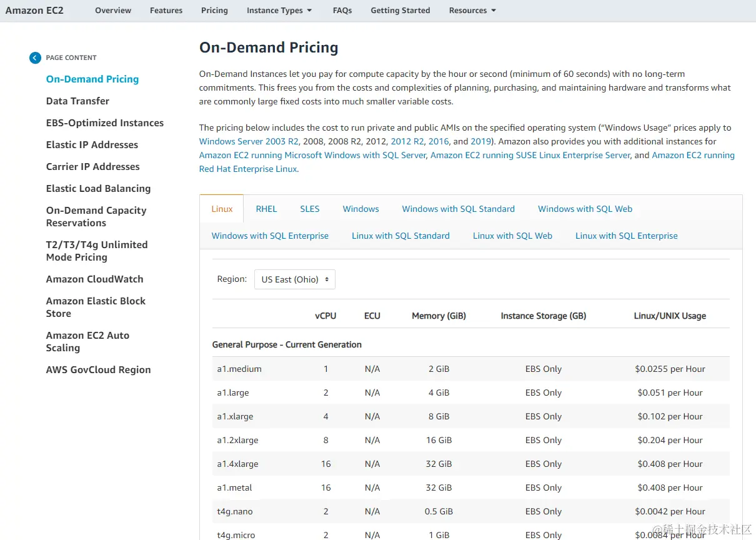
Task: Click the On-Demand Pricing page heading
Action: 269,47
